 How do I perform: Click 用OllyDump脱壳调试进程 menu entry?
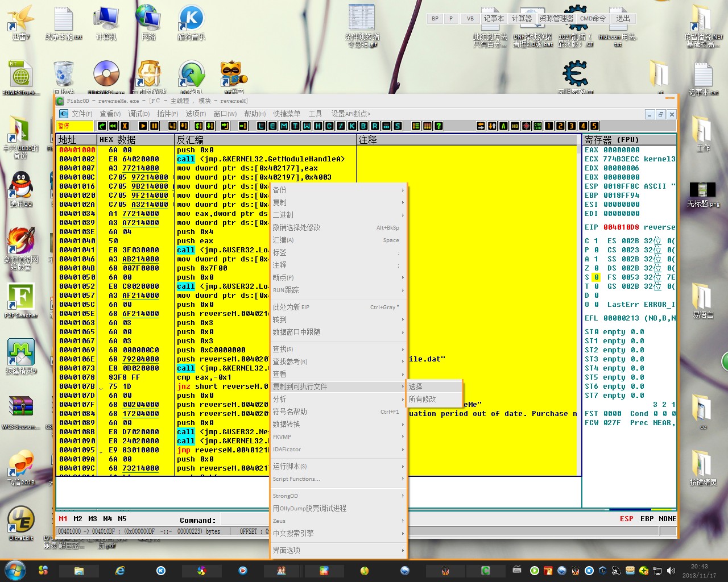click(338, 508)
